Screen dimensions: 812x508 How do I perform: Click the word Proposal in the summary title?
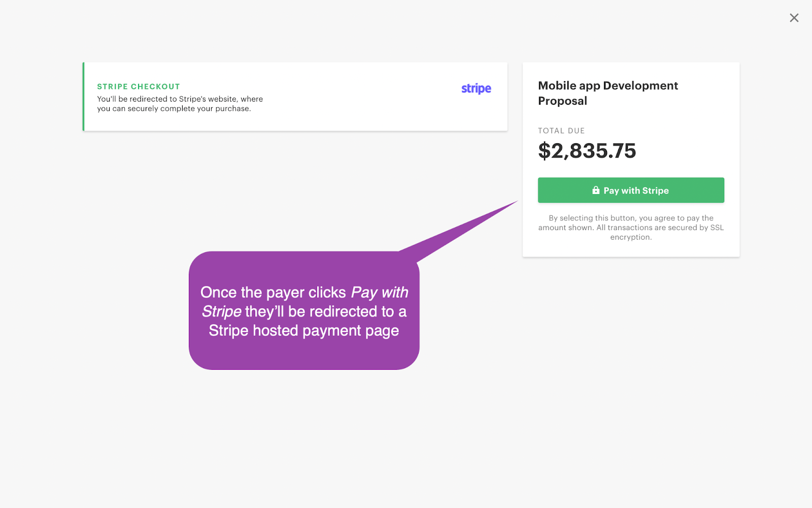pos(562,101)
